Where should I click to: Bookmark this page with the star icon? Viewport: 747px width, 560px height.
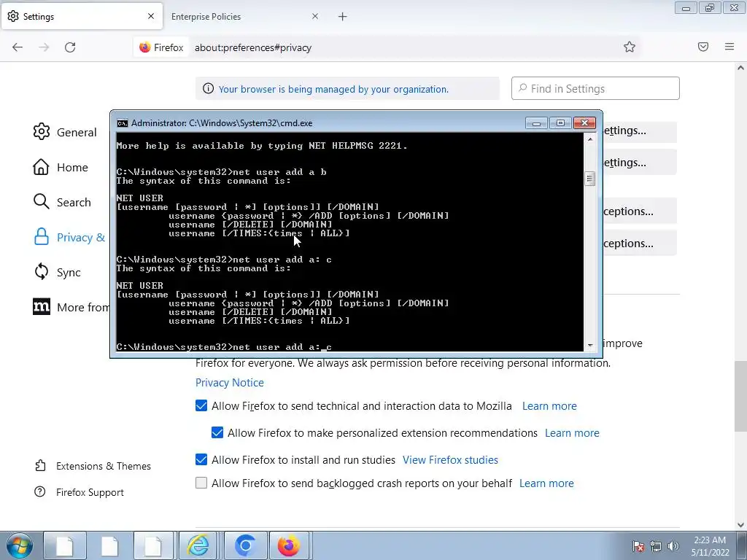coord(630,47)
